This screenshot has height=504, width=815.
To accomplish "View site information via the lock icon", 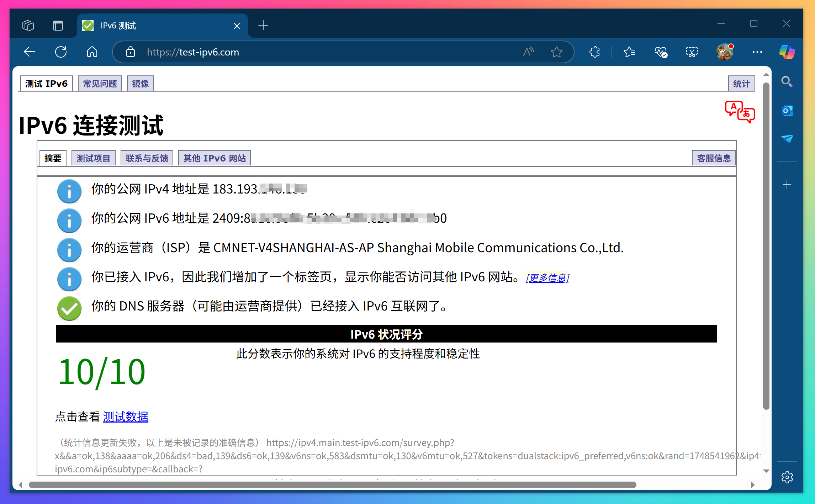I will (x=130, y=52).
